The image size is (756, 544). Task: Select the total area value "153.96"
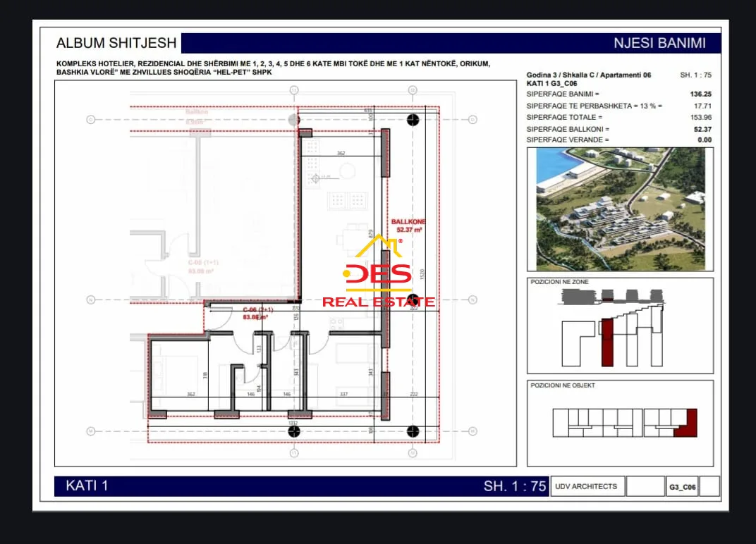pos(700,117)
